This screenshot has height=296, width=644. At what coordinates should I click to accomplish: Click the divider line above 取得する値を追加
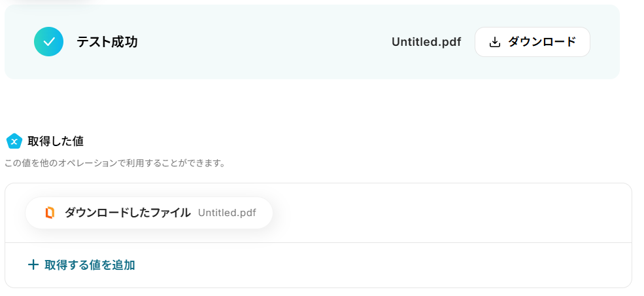(318, 242)
